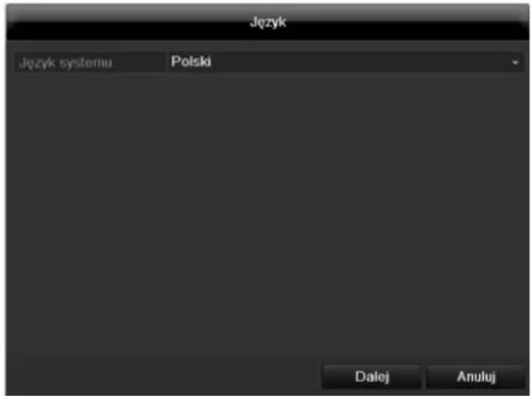
Task: Click the row labeled Język systemu
Action: [269, 62]
